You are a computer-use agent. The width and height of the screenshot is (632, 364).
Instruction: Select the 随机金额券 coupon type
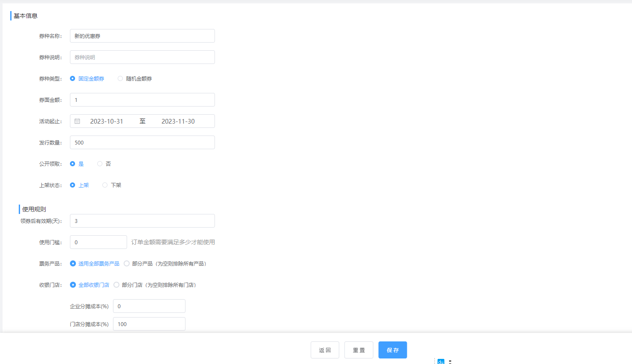[120, 78]
